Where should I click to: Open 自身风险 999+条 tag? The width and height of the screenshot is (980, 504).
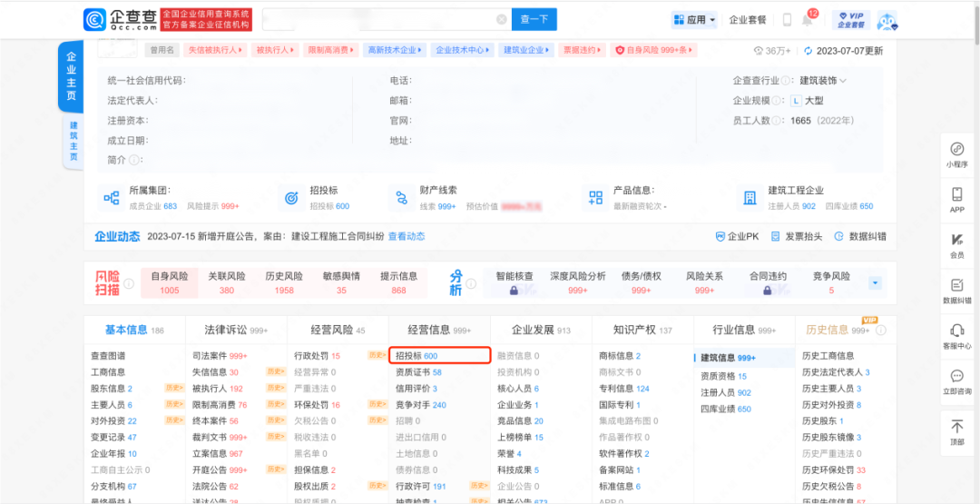(x=653, y=50)
